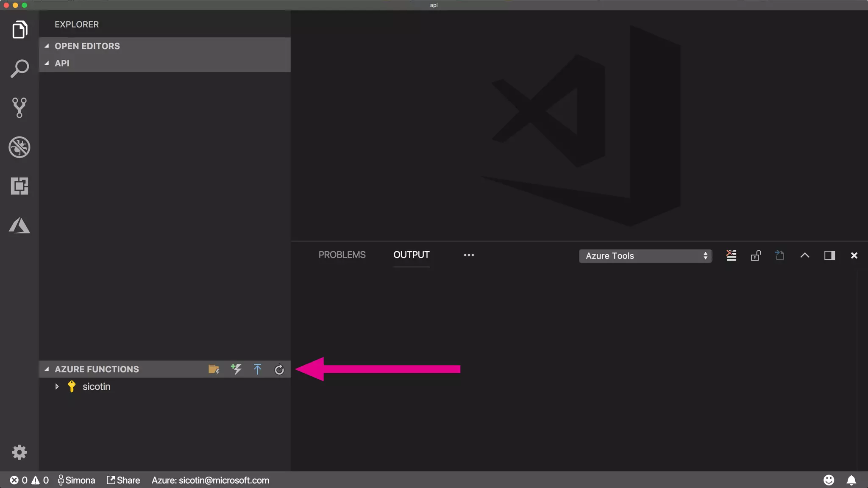Open the Azure Tools output channel dropdown

(645, 256)
